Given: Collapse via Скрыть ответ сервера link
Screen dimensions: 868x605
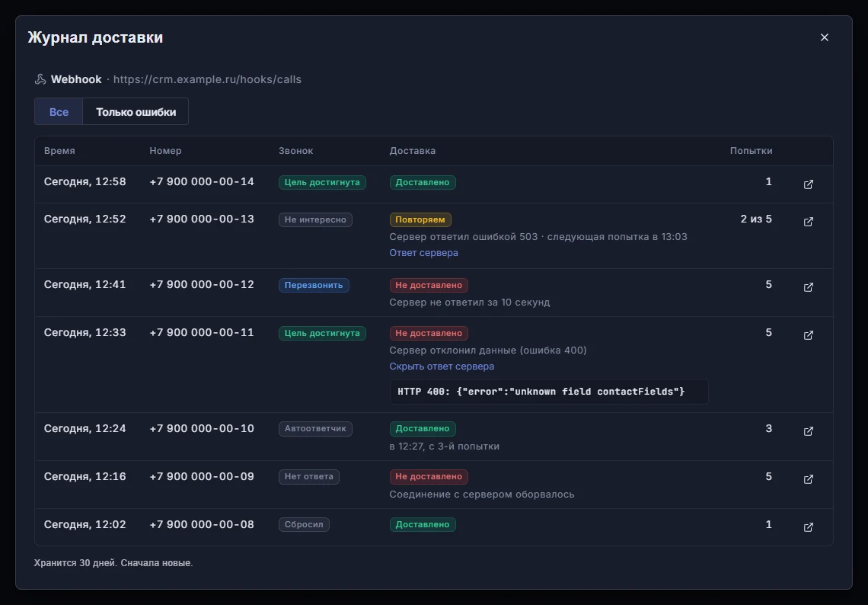Looking at the screenshot, I should pos(442,367).
